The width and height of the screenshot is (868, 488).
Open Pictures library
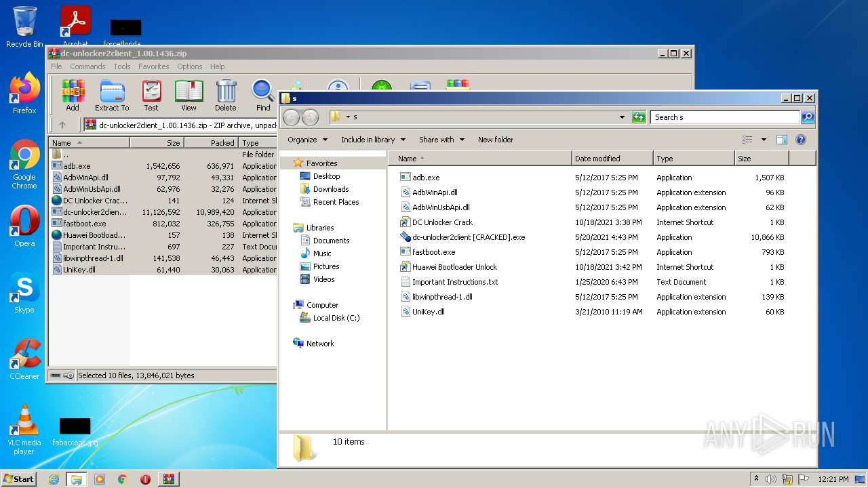coord(326,266)
